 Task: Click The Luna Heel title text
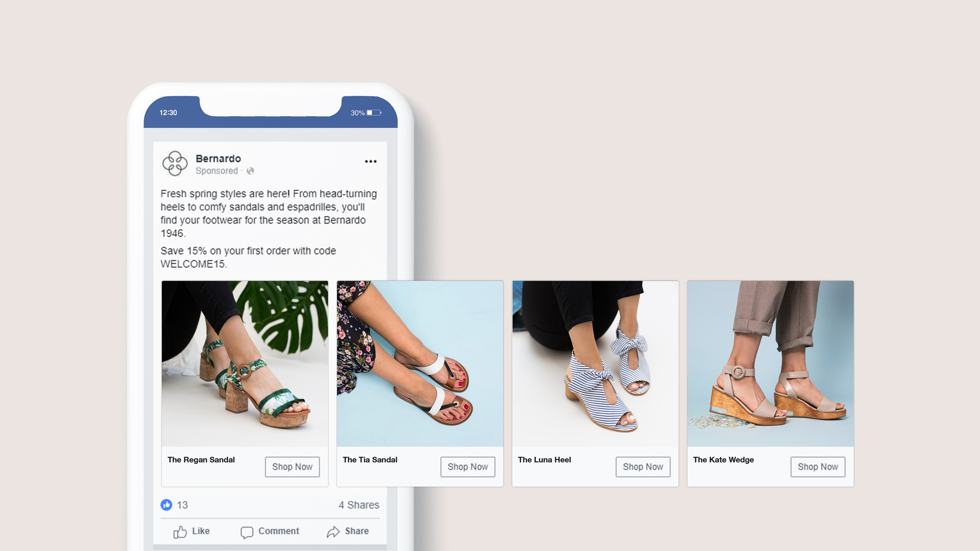[x=544, y=460]
